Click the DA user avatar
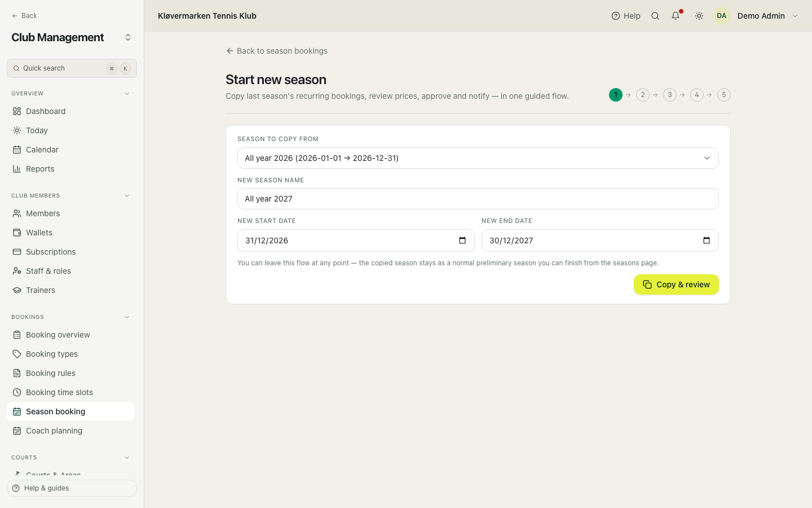Screen dimensions: 812x508 [722, 16]
